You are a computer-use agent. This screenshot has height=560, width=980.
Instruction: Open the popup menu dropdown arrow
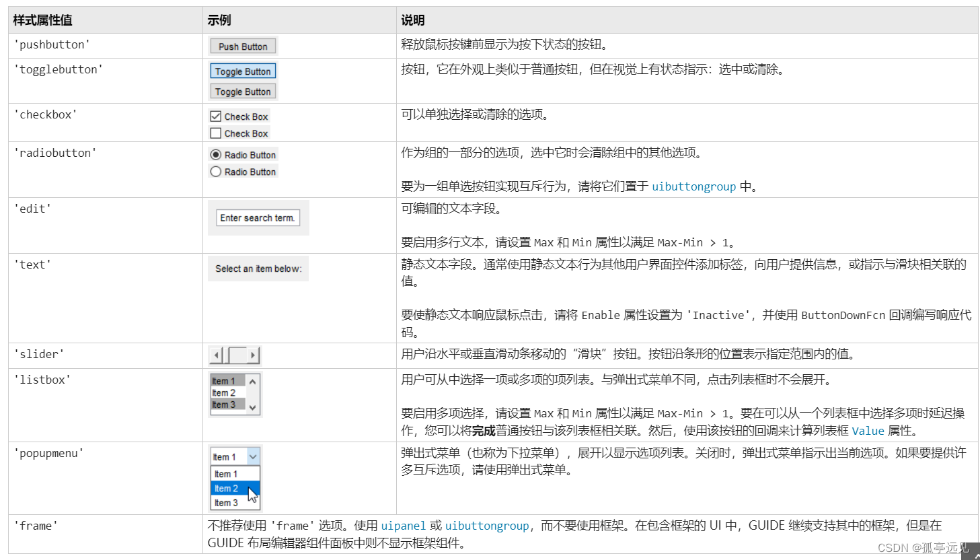coord(253,457)
